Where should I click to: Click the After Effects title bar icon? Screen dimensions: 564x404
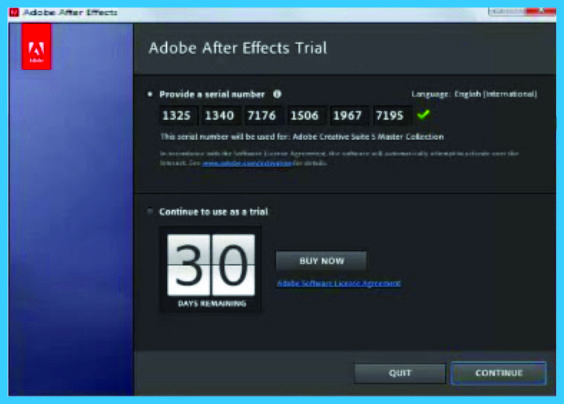click(14, 12)
